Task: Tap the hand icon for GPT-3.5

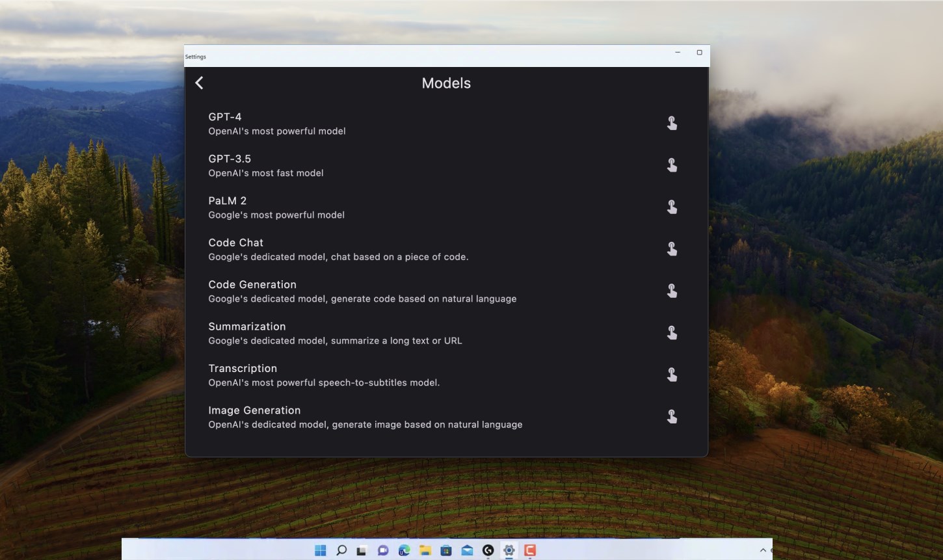Action: pos(672,165)
